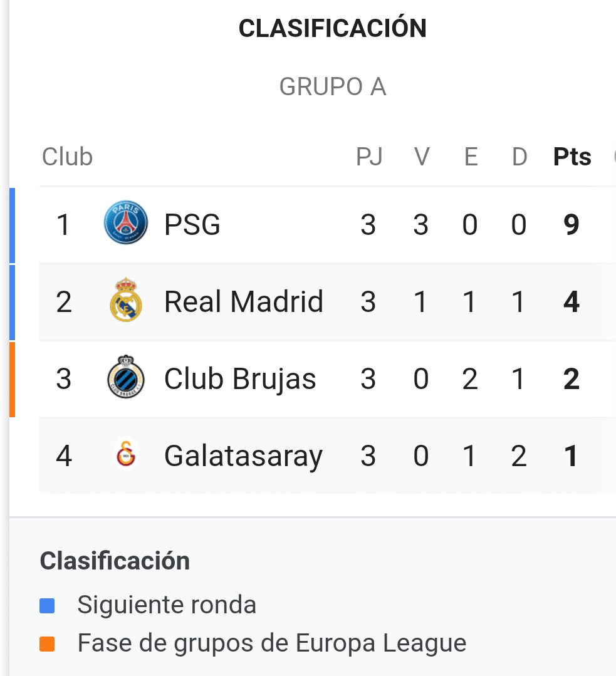Viewport: 616px width, 676px height.
Task: Select the Galatasaray team name
Action: [244, 456]
